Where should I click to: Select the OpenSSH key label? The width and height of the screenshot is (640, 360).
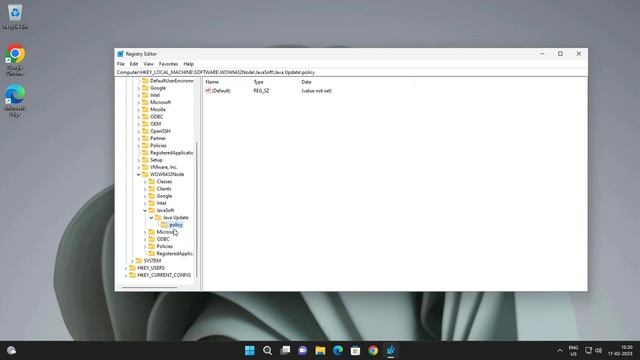pyautogui.click(x=160, y=131)
